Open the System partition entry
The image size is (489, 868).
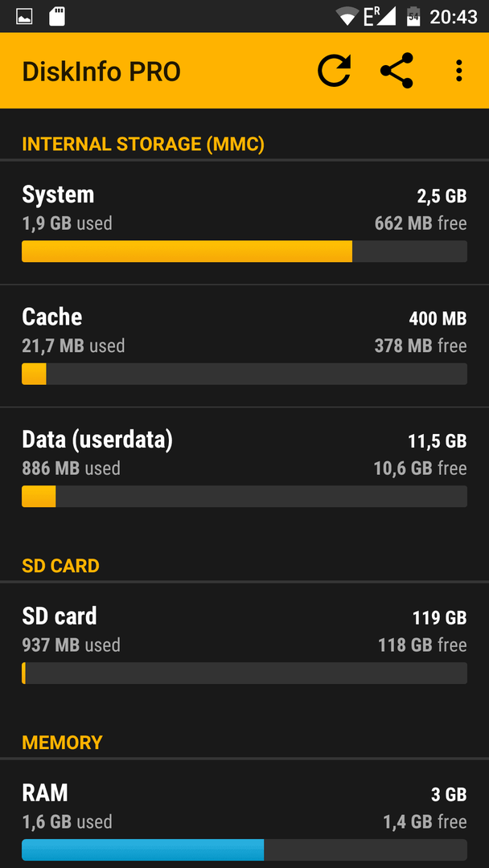pyautogui.click(x=244, y=223)
